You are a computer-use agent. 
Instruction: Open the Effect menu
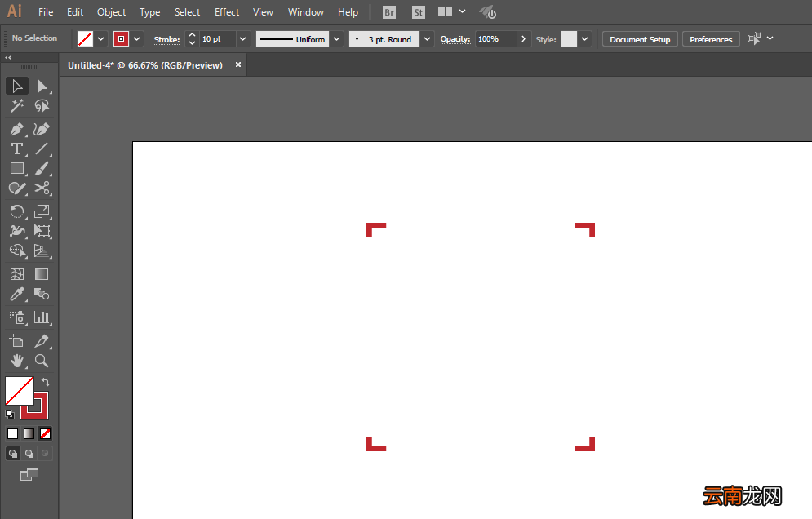tap(227, 12)
